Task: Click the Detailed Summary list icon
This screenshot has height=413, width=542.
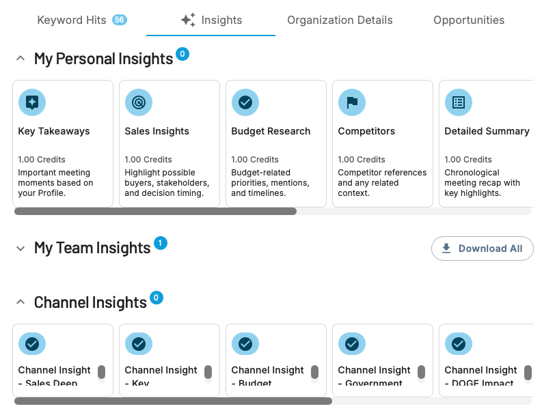Action: pyautogui.click(x=458, y=102)
